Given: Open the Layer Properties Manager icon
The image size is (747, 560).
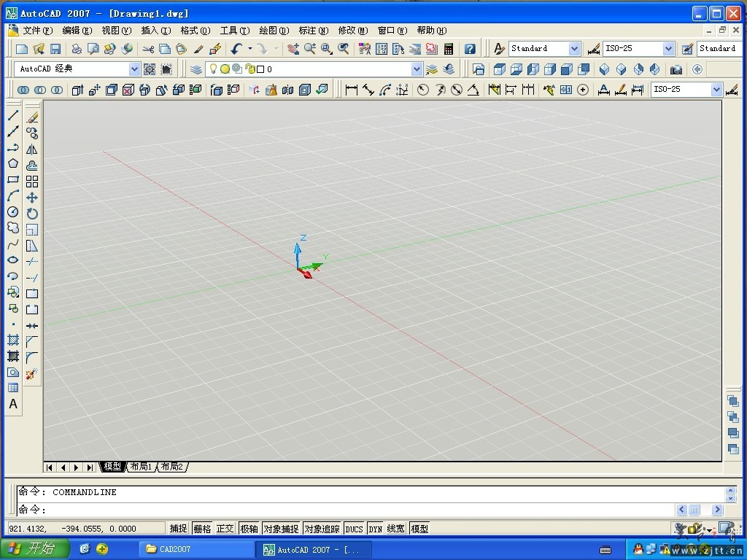Looking at the screenshot, I should pos(196,69).
